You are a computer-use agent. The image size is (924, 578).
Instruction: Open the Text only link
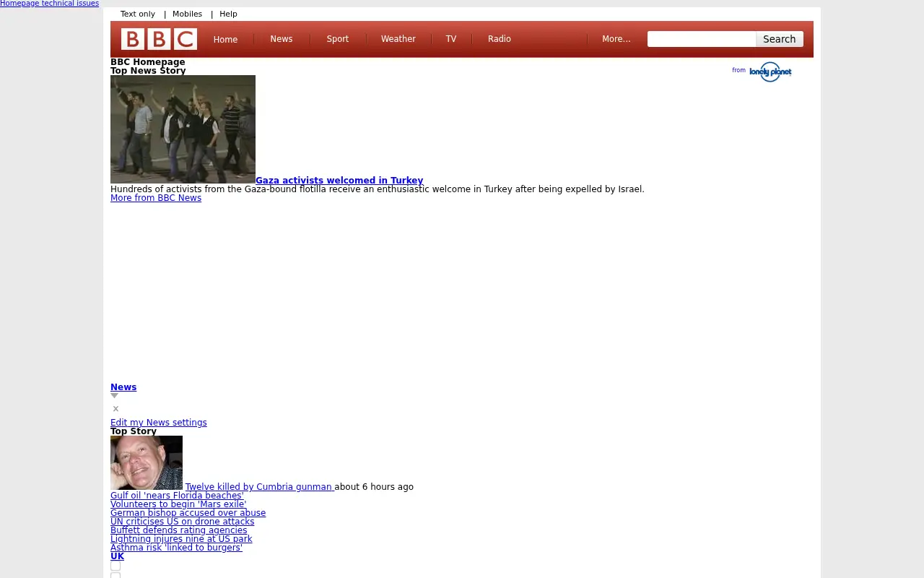pos(138,14)
